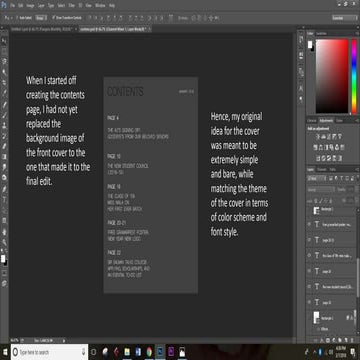
Task: Add a Brightness/Contrast adjustment
Action: pyautogui.click(x=319, y=137)
